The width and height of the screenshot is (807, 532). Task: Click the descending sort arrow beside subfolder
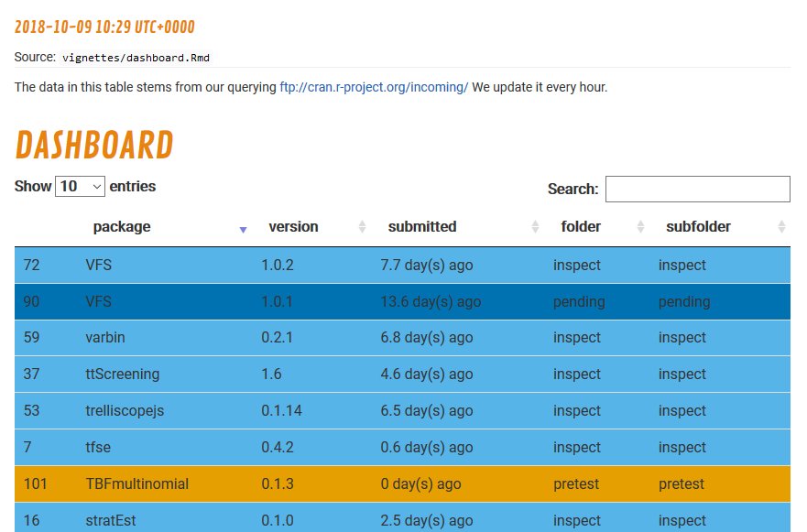point(783,230)
